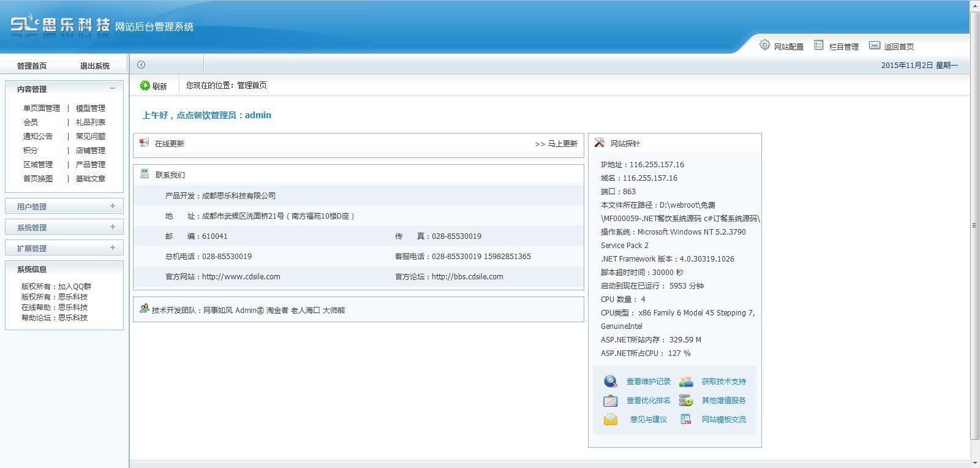The image size is (980, 468).
Task: Open the 网站模板交流 link
Action: 724,420
